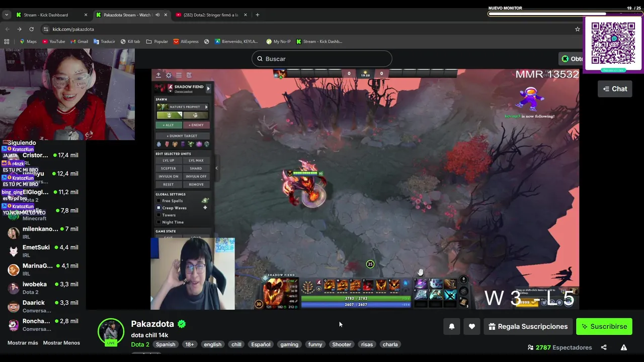Open the Gmail bookmark
The image size is (644, 362).
coord(79,42)
